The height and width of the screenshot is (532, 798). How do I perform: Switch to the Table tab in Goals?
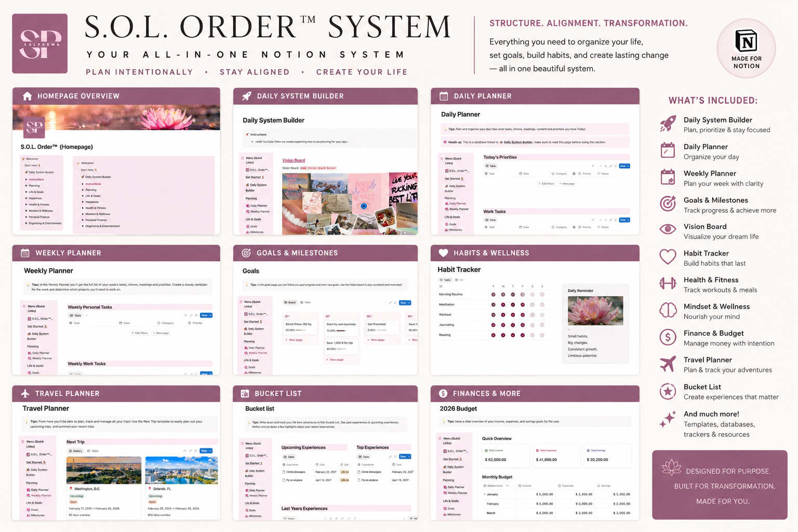(305, 302)
